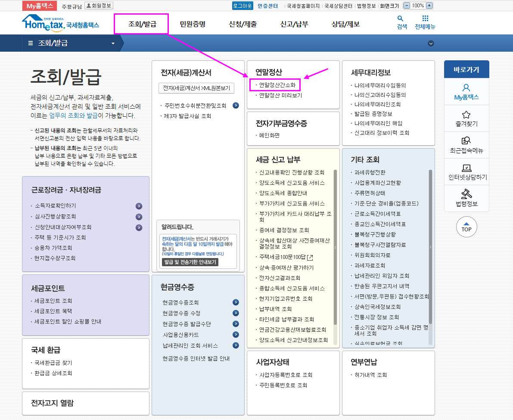The width and height of the screenshot is (513, 420).
Task: Decrease screen zoom with minus button
Action: [x=407, y=6]
